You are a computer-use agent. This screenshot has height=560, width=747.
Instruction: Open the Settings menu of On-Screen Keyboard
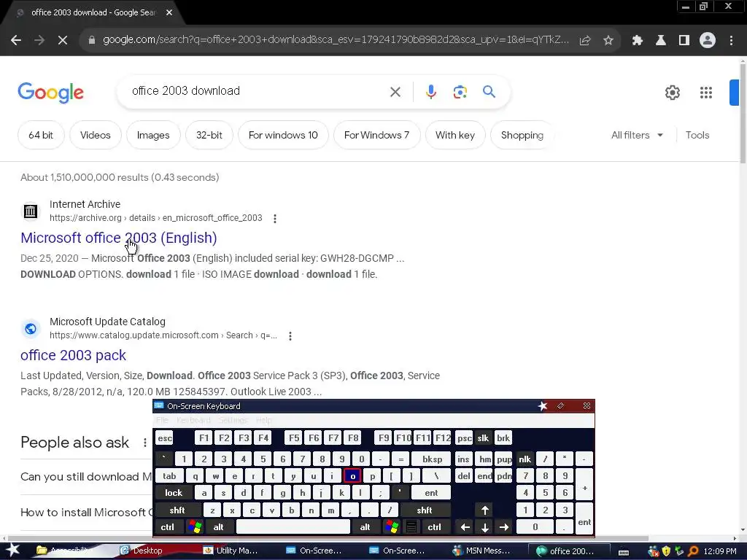point(233,420)
